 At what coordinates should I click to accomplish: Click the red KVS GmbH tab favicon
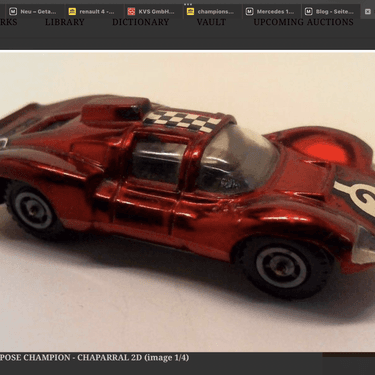click(x=131, y=12)
